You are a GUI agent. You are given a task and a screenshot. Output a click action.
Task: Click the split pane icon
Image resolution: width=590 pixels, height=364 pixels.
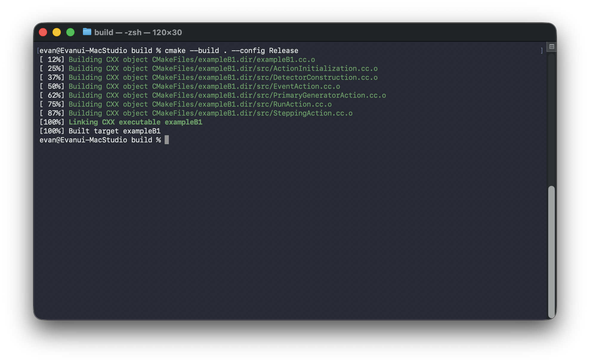pos(552,46)
